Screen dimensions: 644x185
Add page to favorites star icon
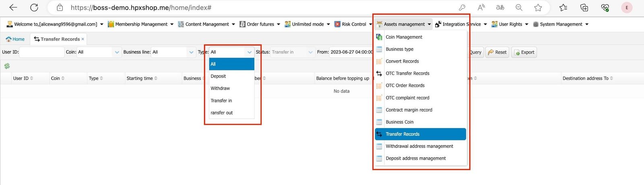[538, 8]
